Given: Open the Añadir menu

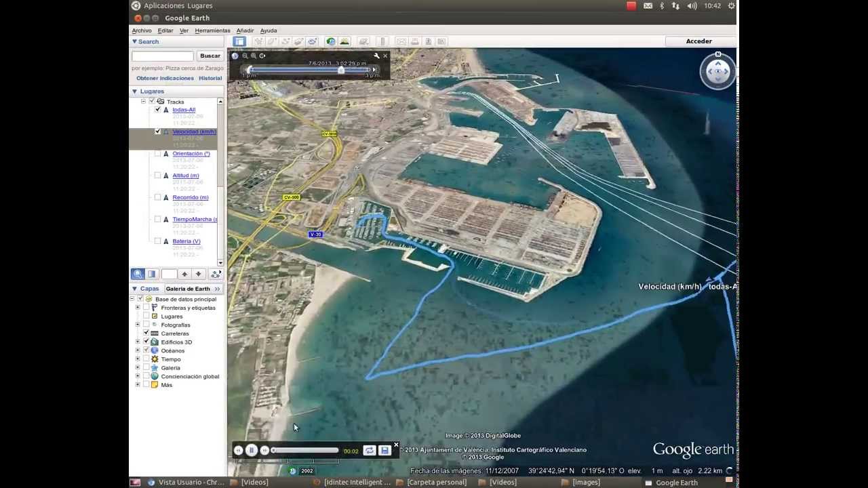Looking at the screenshot, I should pos(245,30).
